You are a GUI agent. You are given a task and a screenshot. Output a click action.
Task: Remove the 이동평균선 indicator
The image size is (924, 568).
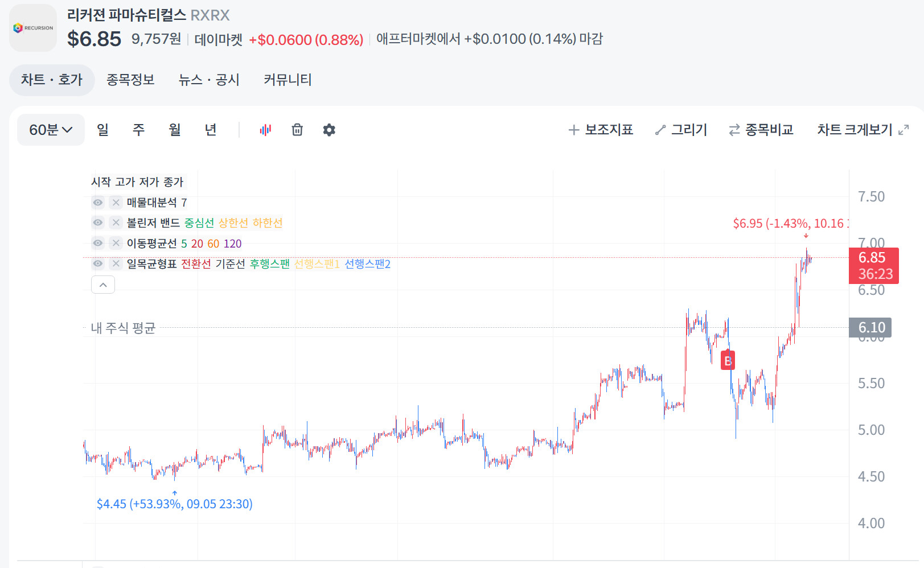116,243
